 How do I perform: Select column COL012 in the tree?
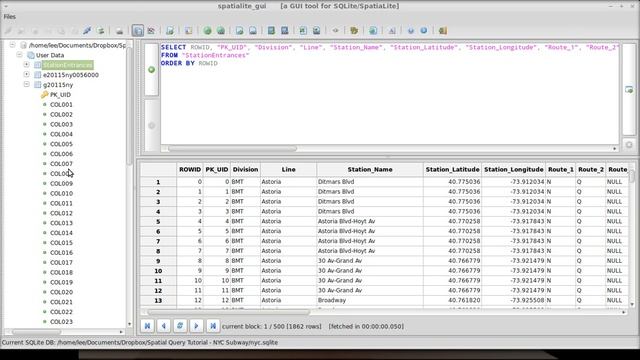point(61,213)
